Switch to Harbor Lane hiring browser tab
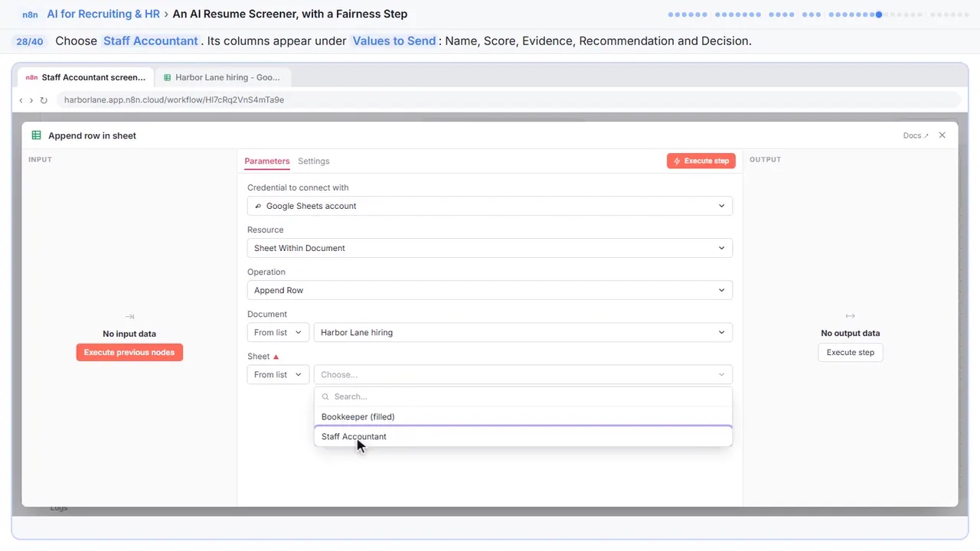This screenshot has width=980, height=551. coord(223,77)
